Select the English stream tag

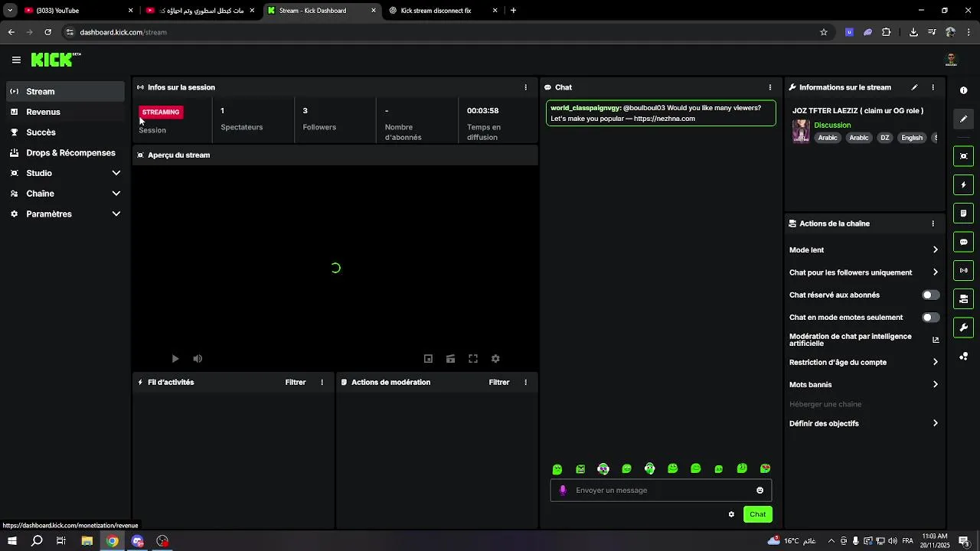tap(912, 138)
